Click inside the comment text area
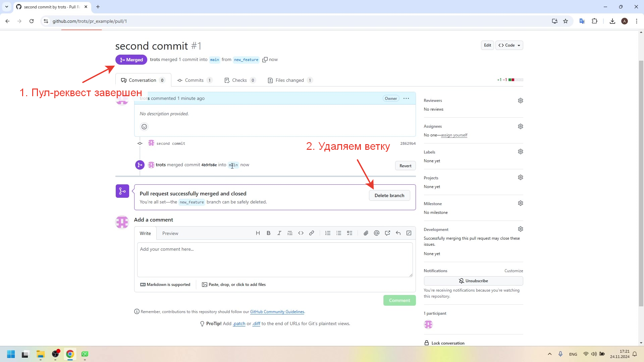This screenshot has height=362, width=644. point(275,260)
